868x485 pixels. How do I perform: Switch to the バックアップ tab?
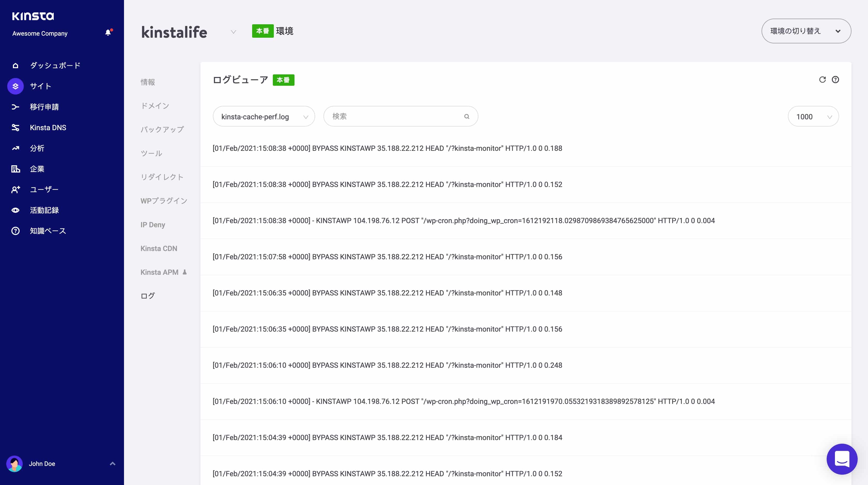point(162,129)
